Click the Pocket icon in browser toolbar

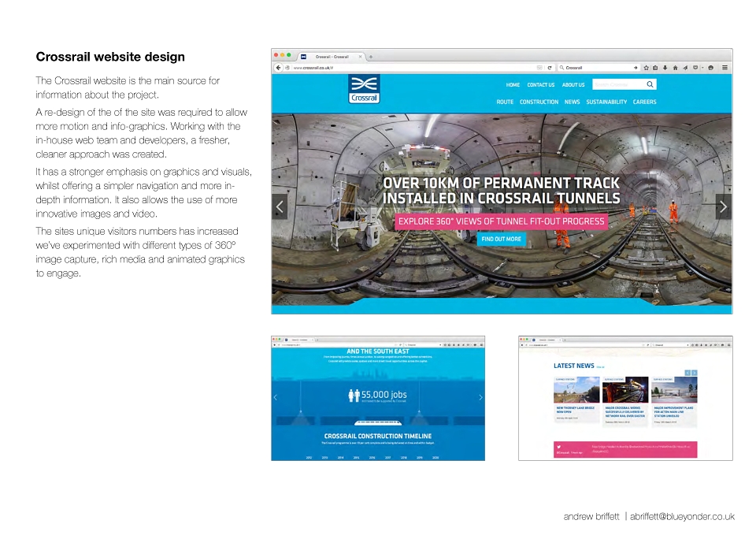[x=695, y=68]
